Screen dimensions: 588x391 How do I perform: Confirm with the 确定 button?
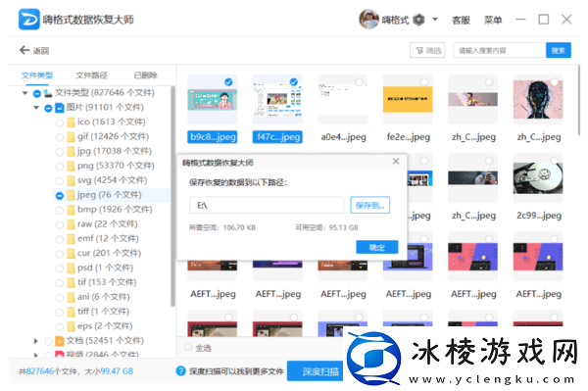pyautogui.click(x=377, y=247)
